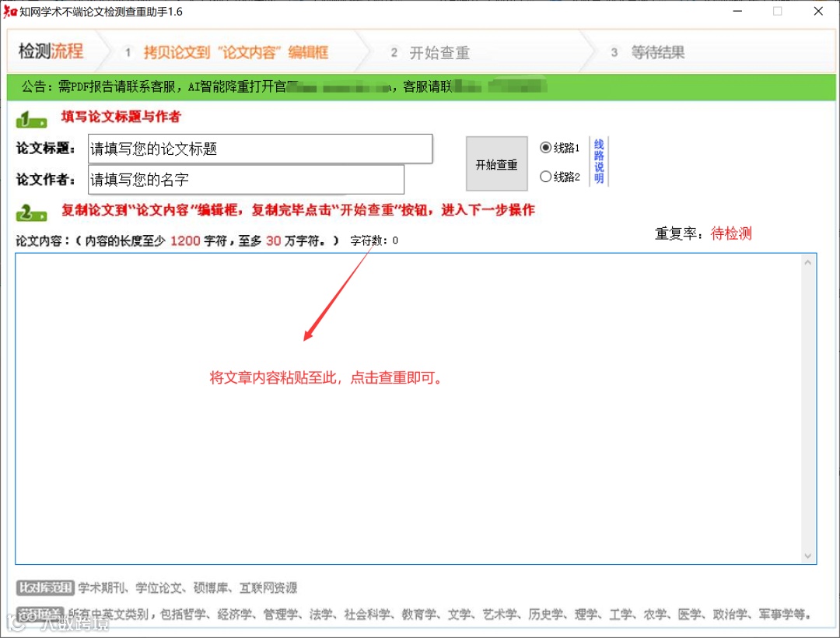Minimize the window
Screen dimensions: 840x638
[737, 11]
